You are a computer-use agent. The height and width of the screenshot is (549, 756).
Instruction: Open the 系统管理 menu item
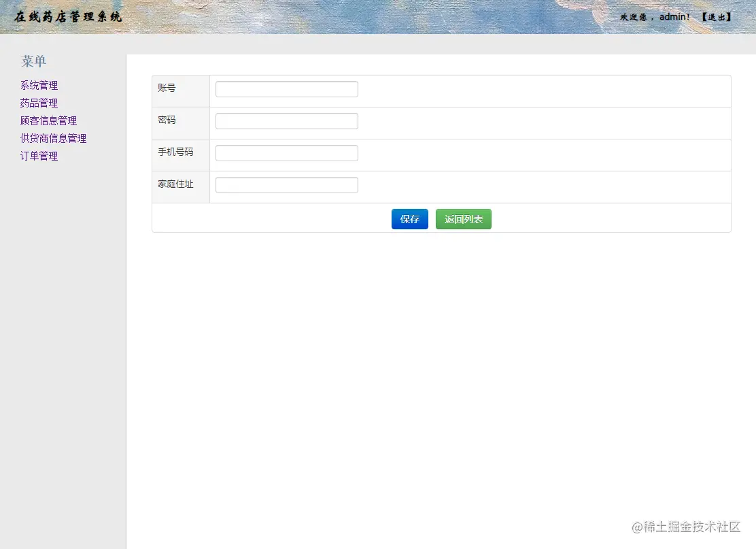coord(39,85)
